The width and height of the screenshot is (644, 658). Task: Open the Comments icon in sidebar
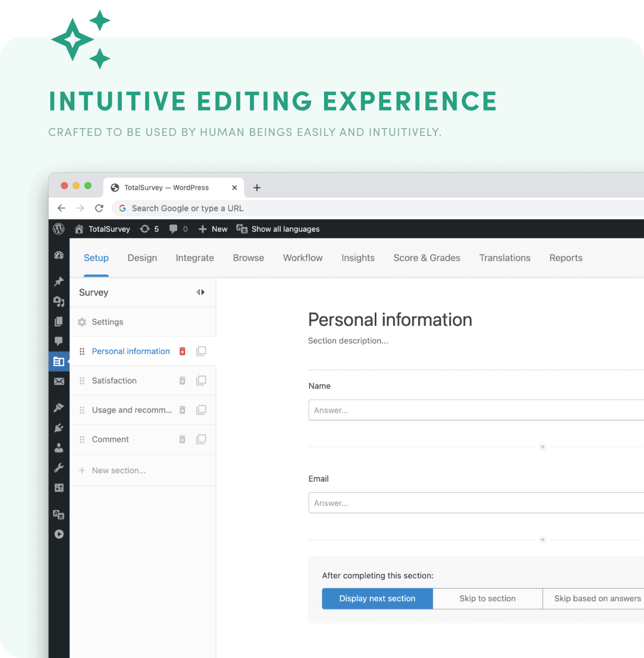[59, 341]
